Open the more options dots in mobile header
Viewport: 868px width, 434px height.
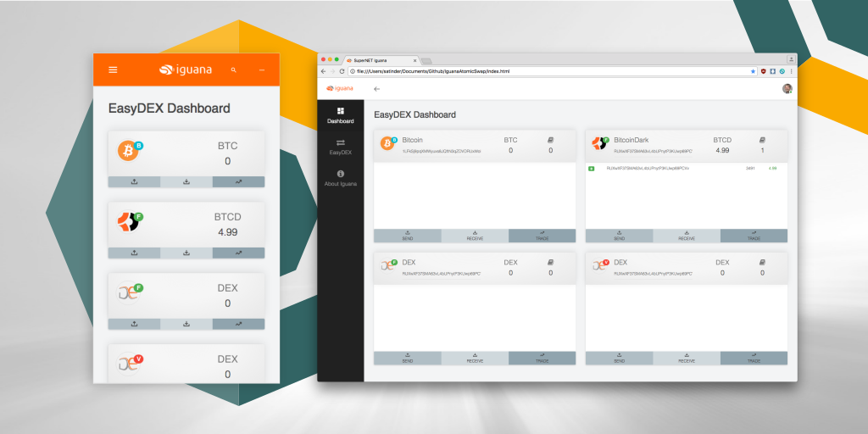tap(262, 70)
